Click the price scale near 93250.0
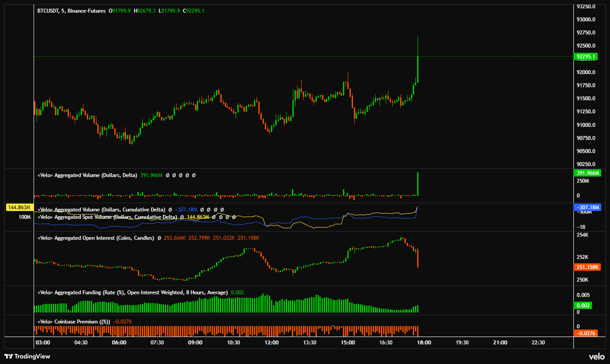 pos(586,6)
